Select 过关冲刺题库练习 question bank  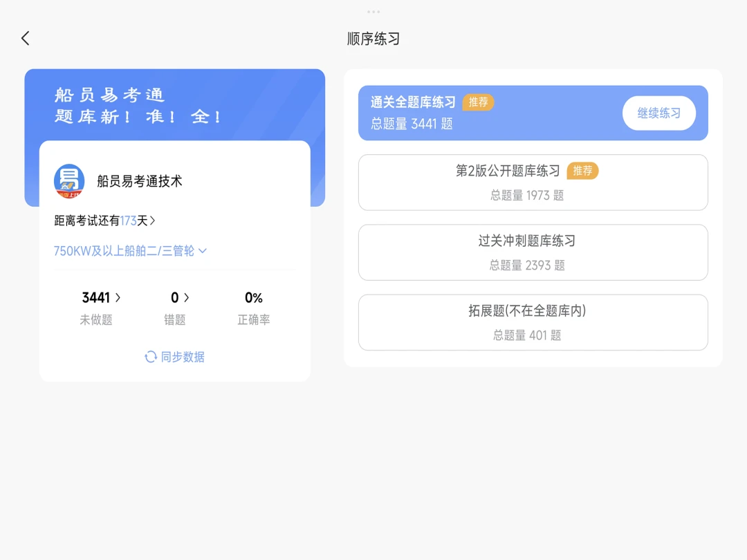[x=533, y=252]
